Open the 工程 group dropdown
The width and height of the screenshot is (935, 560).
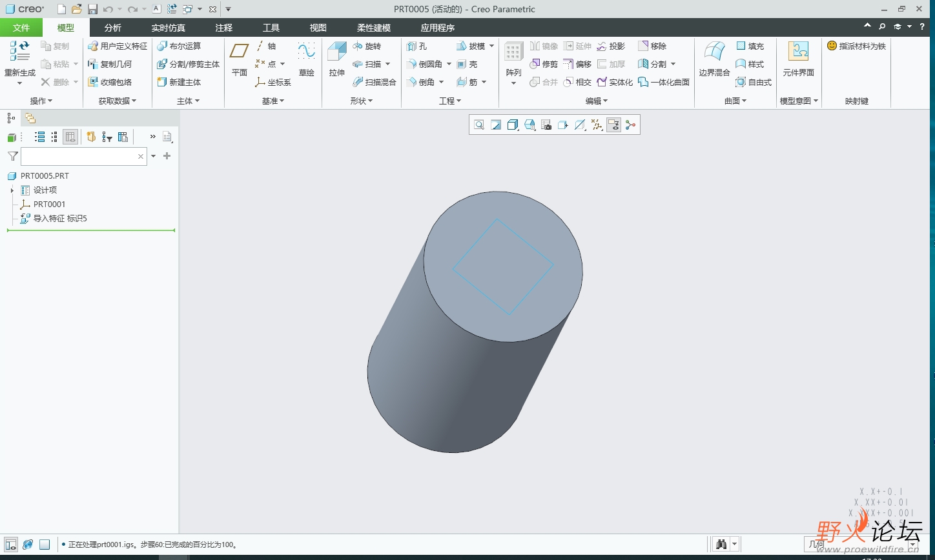pyautogui.click(x=450, y=101)
